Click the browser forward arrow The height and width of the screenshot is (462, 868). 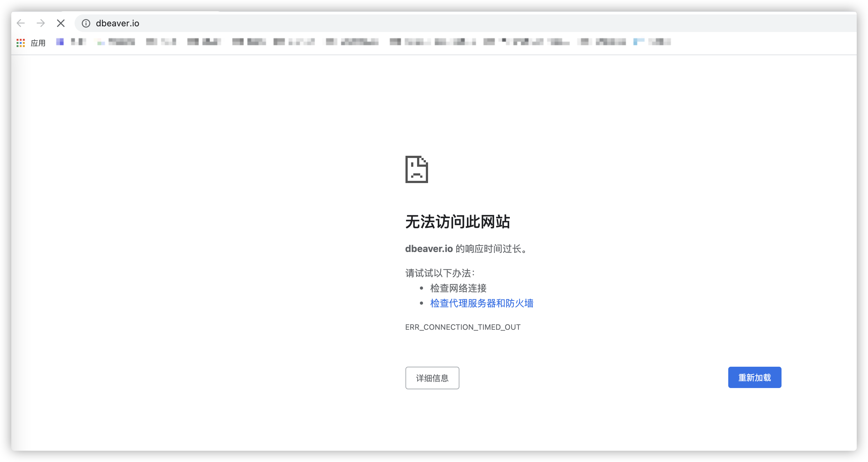[41, 23]
